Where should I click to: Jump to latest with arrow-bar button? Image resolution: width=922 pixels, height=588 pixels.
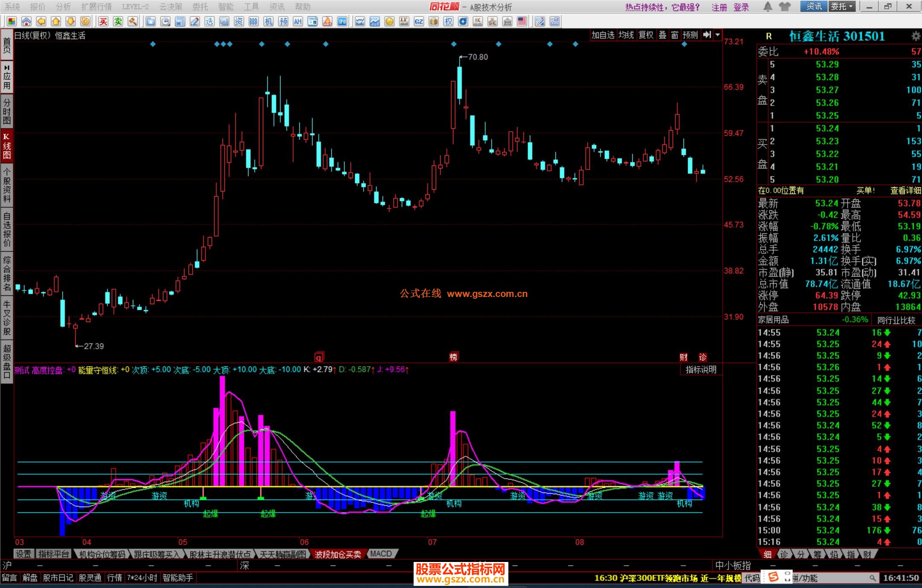pyautogui.click(x=707, y=35)
